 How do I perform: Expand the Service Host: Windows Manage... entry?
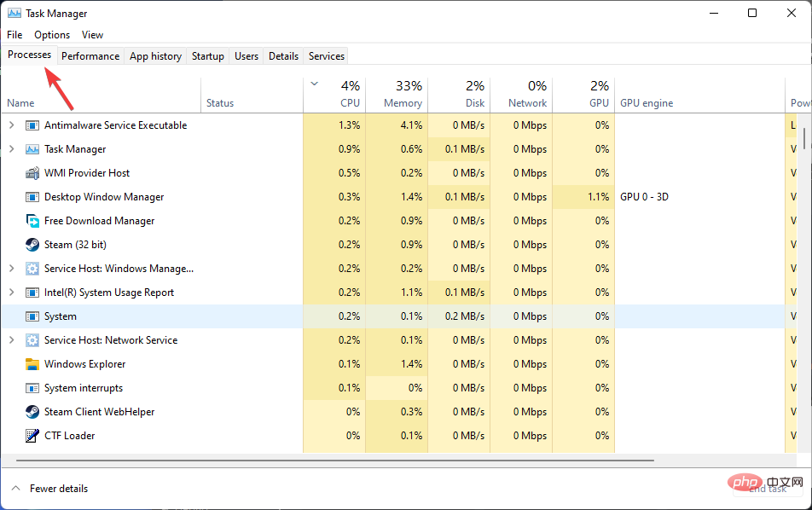coord(11,268)
